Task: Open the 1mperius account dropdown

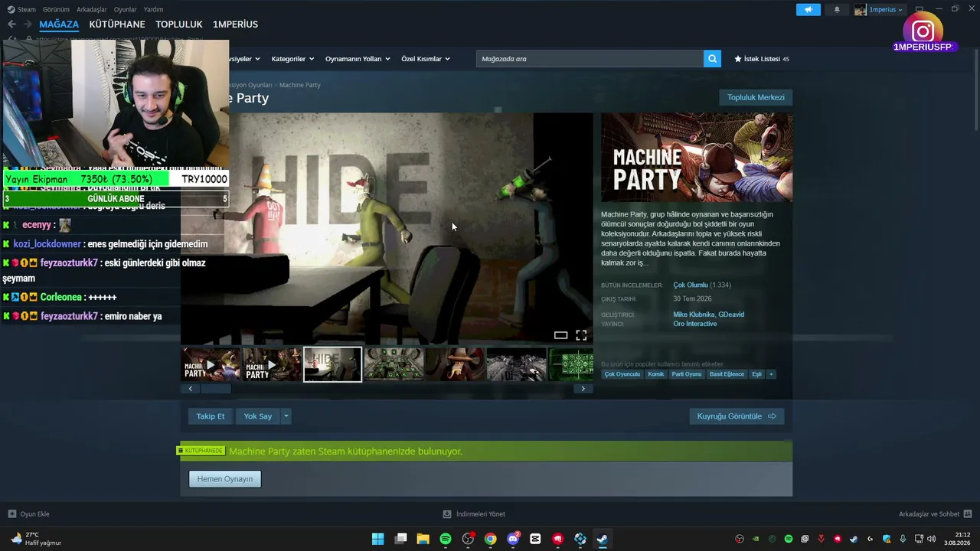Action: [879, 10]
